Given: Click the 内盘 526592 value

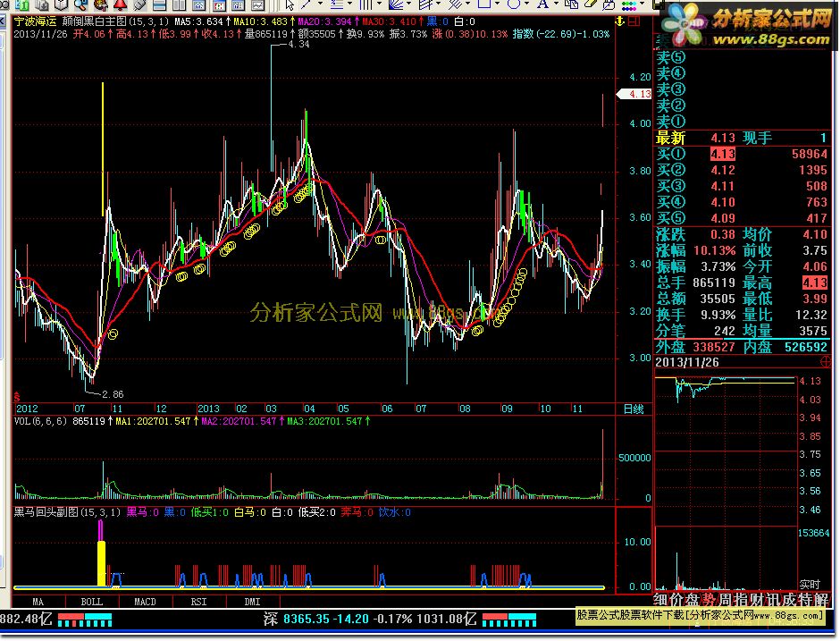Looking at the screenshot, I should 806,347.
